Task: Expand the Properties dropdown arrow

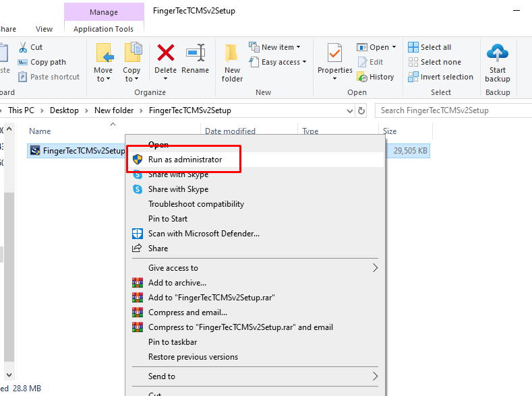Action: (335, 79)
